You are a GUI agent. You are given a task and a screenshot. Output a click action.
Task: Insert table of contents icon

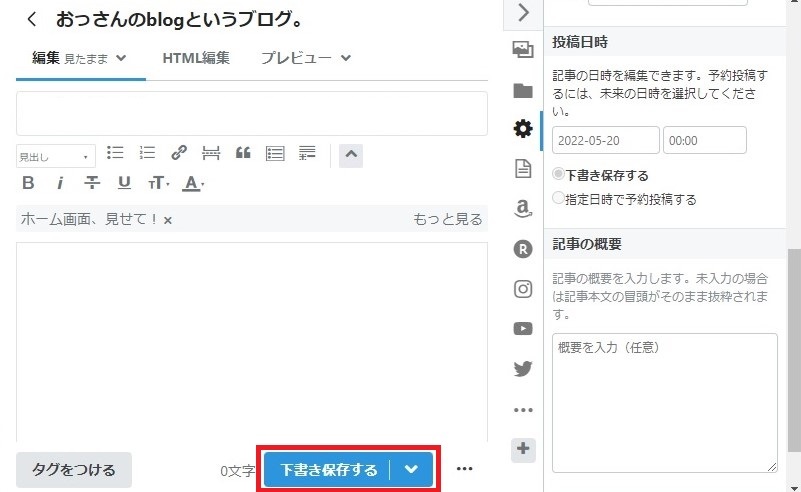coord(275,153)
